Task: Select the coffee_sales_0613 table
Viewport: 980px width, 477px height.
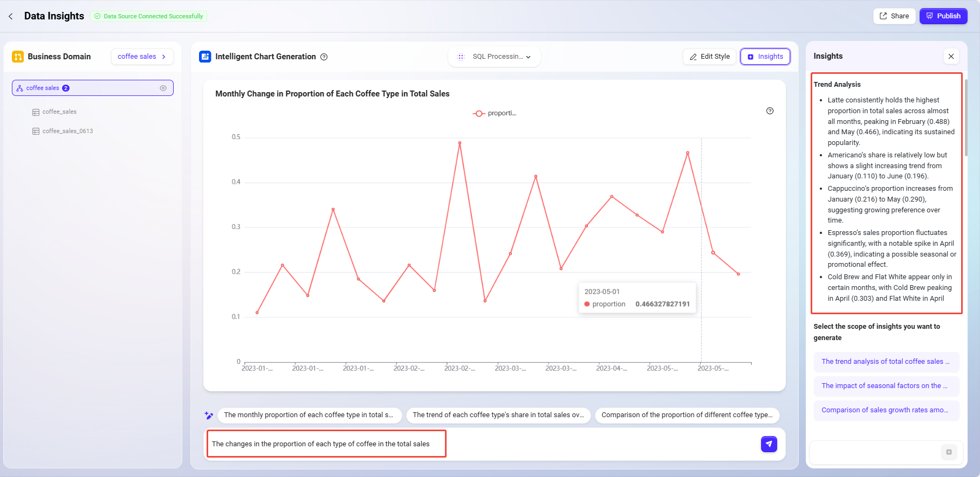Action: point(67,132)
